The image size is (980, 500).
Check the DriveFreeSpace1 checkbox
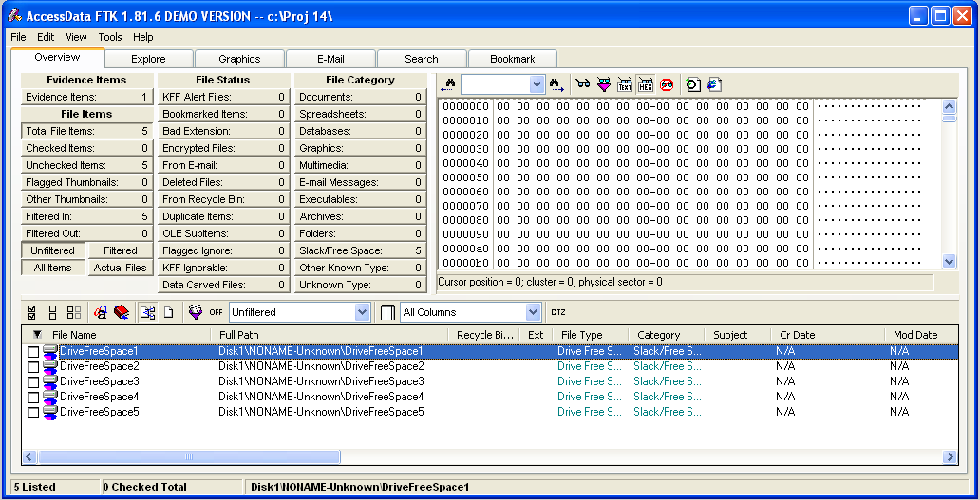pyautogui.click(x=33, y=352)
